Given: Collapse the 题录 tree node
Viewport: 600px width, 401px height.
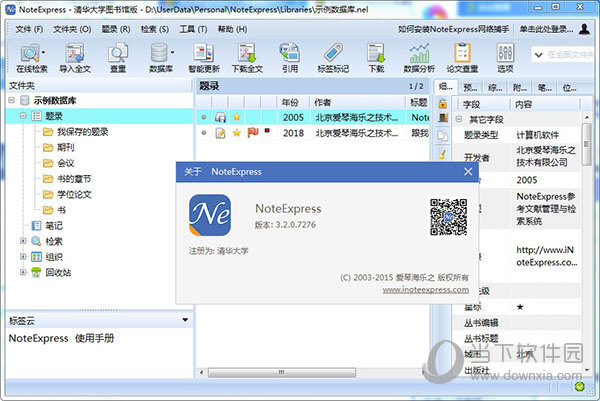Looking at the screenshot, I should [23, 116].
